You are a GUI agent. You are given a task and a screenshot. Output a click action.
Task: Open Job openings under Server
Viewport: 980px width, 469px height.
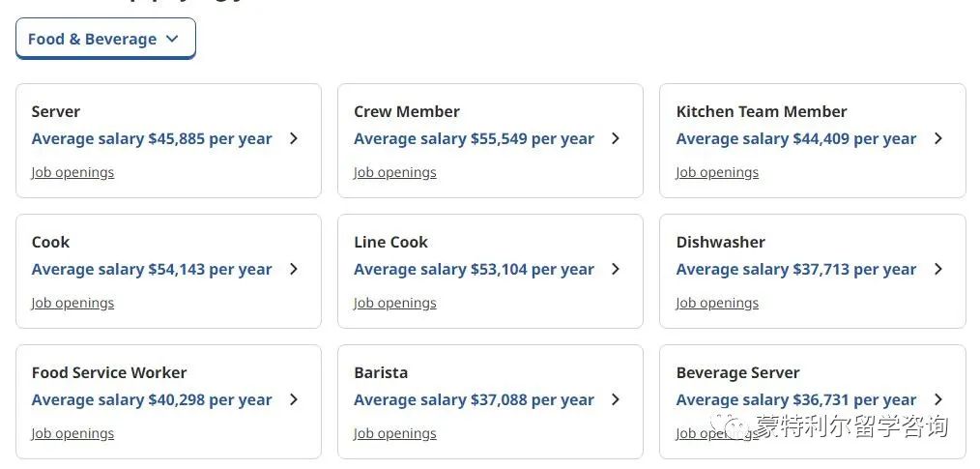(72, 172)
